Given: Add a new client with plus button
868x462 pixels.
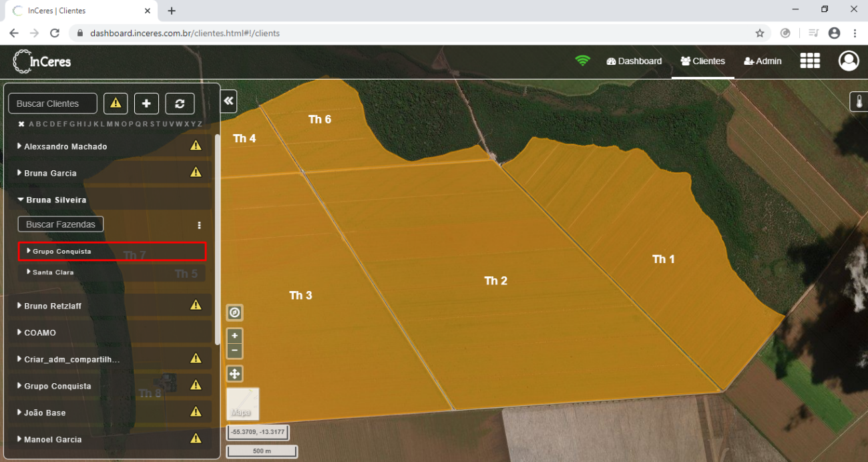Looking at the screenshot, I should 146,103.
